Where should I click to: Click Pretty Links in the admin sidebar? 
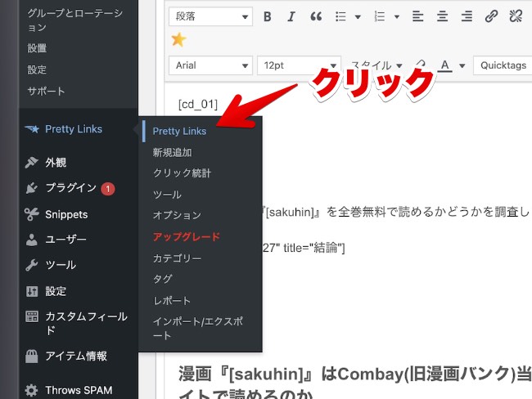click(x=74, y=129)
